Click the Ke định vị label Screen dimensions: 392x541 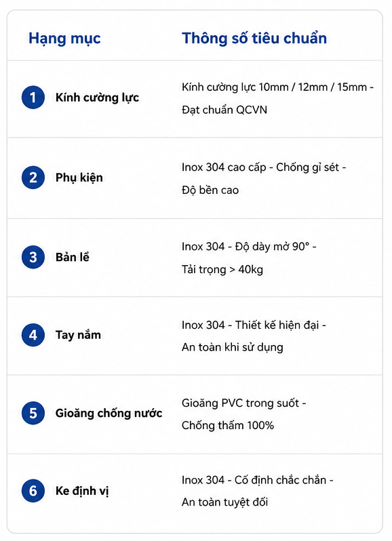82,491
